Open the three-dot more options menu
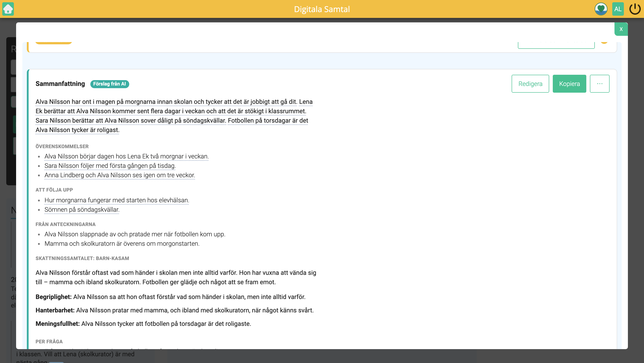 click(600, 83)
